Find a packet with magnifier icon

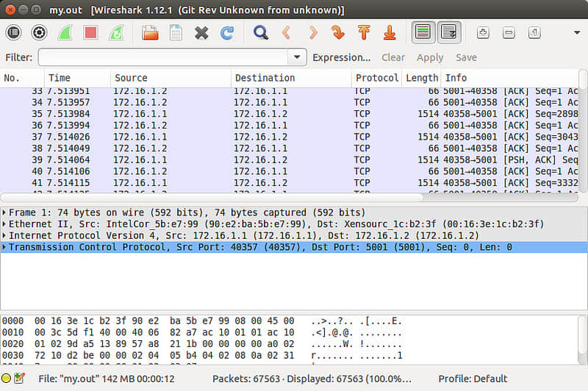(x=260, y=32)
